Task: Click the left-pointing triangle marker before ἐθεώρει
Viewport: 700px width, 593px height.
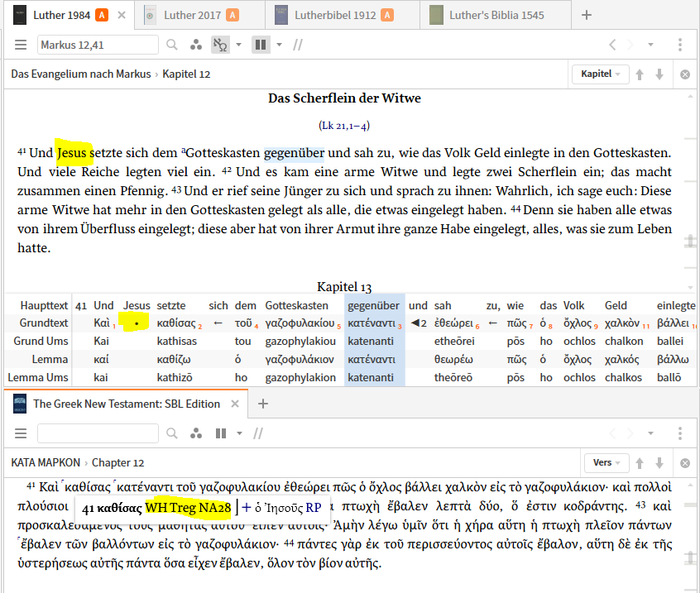Action: click(415, 323)
